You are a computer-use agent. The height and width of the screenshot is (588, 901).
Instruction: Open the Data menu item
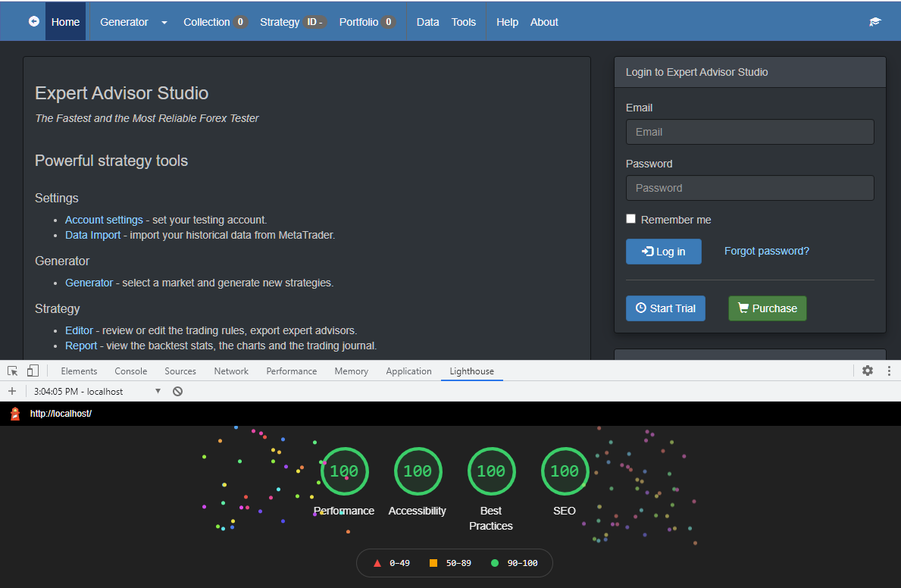tap(427, 22)
